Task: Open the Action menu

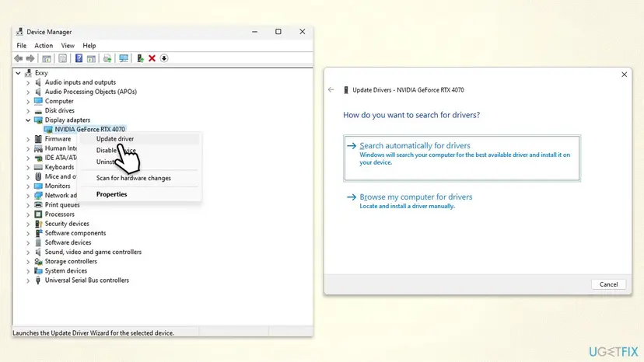Action: [x=44, y=46]
